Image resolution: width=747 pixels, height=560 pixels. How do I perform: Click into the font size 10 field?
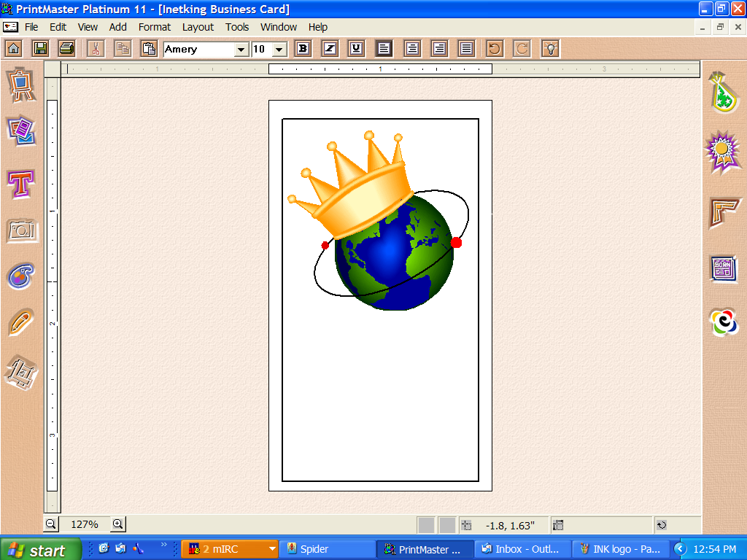coord(262,49)
